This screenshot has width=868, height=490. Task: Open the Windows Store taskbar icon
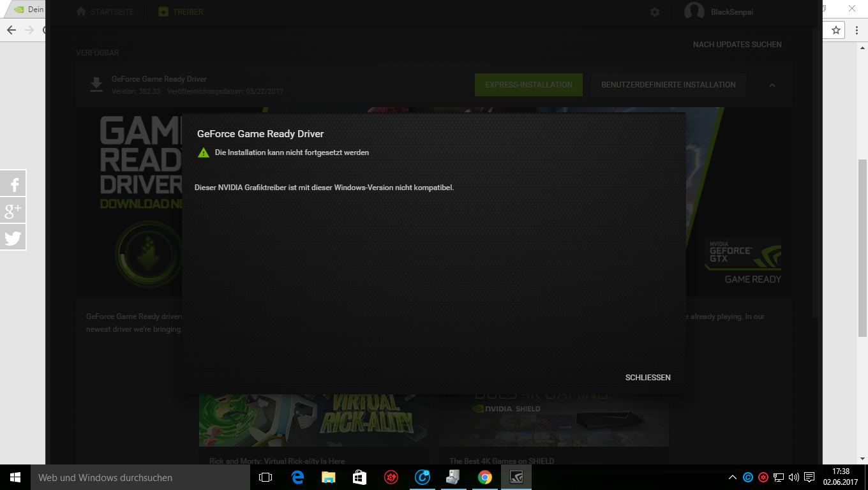360,477
